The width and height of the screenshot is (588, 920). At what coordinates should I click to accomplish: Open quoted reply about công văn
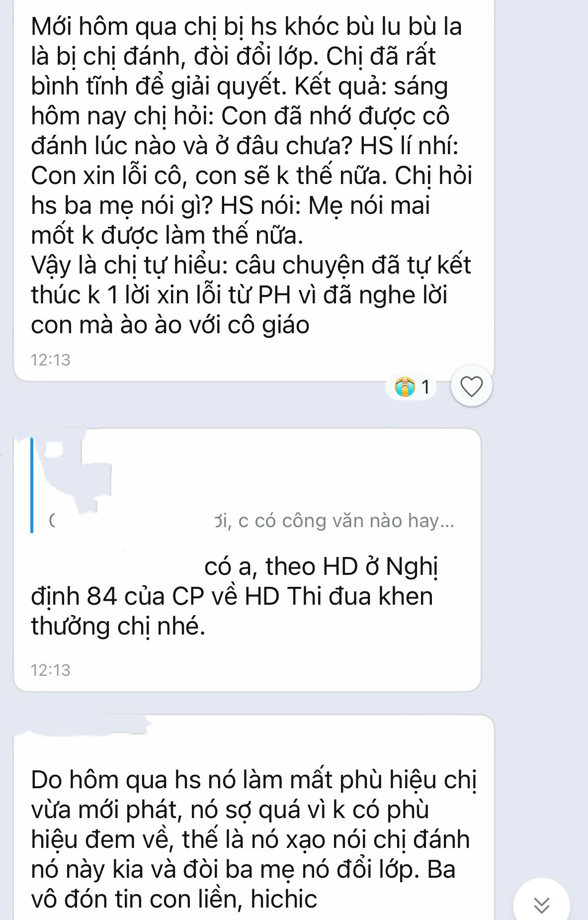pos(244,485)
